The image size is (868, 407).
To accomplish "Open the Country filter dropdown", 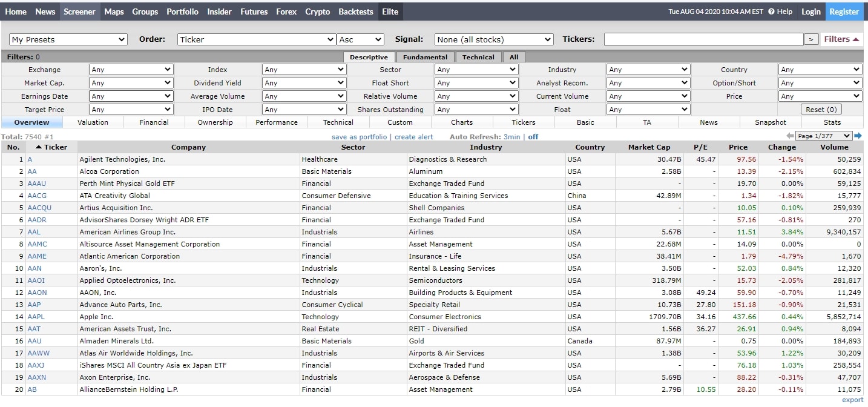I will coord(820,70).
